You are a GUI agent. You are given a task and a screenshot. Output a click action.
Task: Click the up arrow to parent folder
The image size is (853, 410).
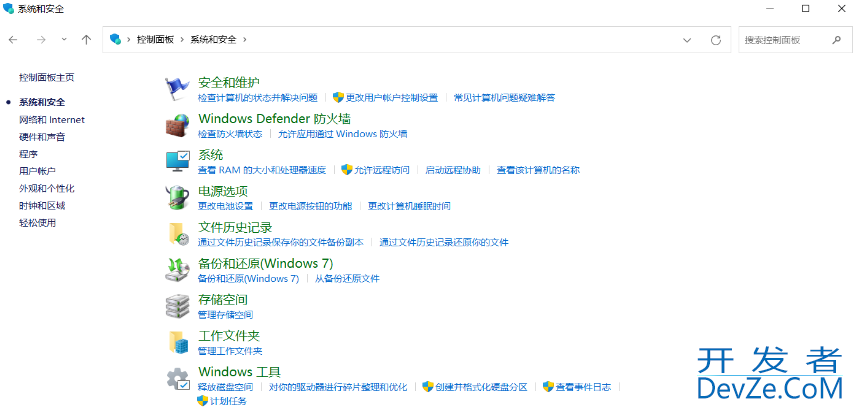pos(86,40)
